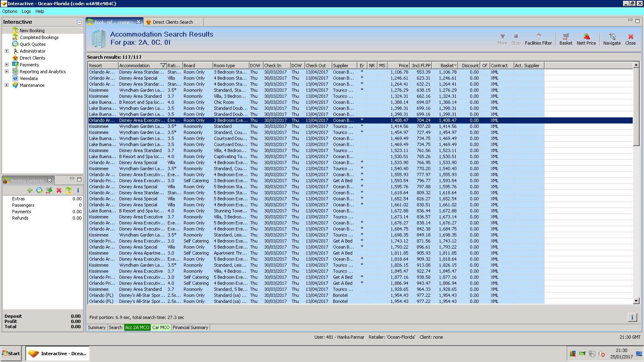
Task: Open the Logs menu
Action: [26, 11]
